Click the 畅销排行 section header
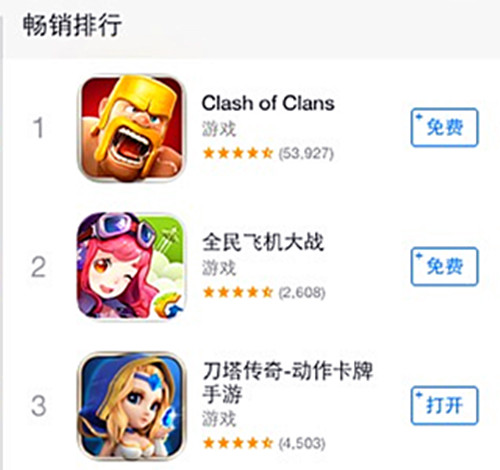500x470 pixels. 72,25
